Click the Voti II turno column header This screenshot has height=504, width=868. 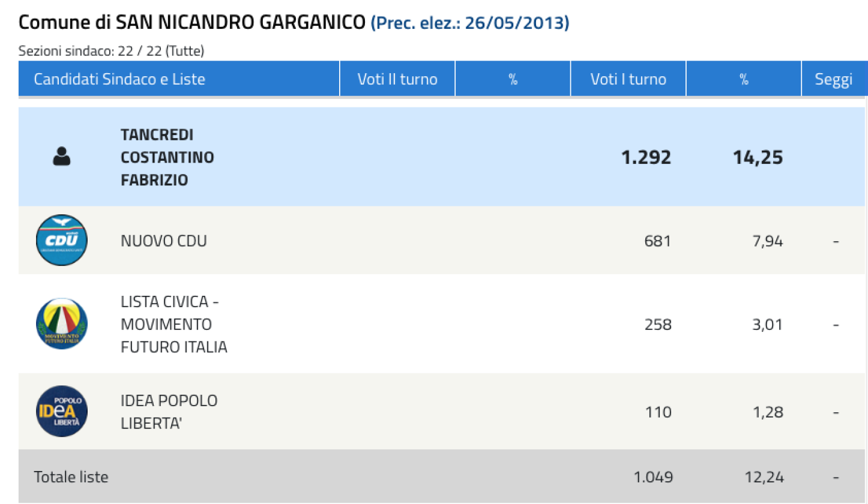[397, 79]
